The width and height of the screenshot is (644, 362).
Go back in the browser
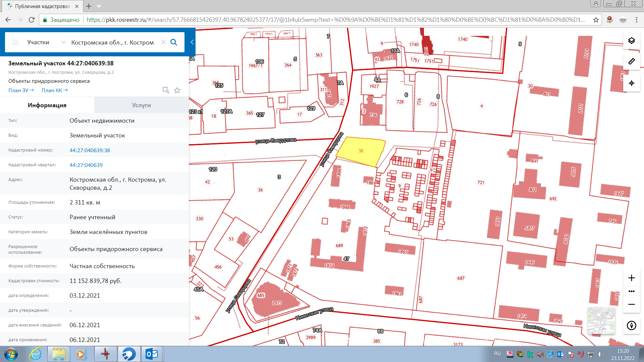[8, 20]
